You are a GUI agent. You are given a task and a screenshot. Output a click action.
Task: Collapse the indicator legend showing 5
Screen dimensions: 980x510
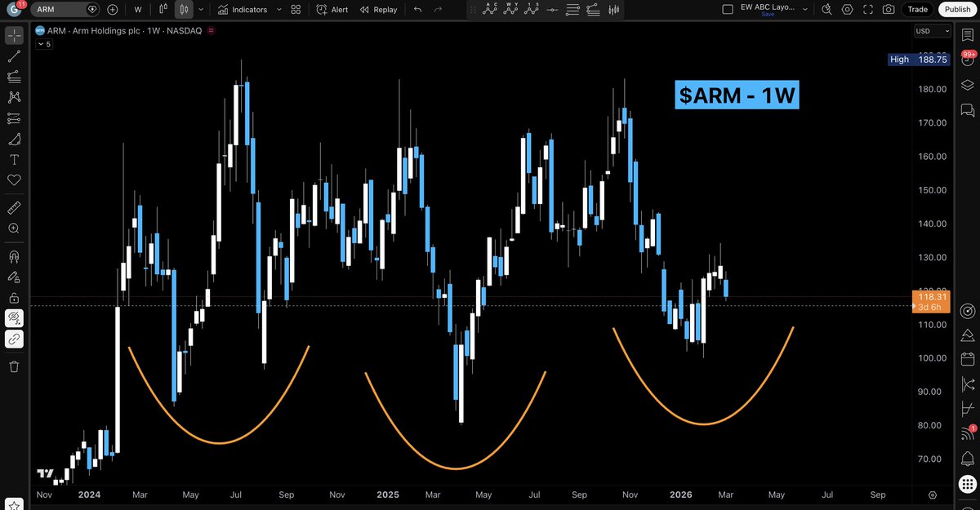[x=46, y=44]
